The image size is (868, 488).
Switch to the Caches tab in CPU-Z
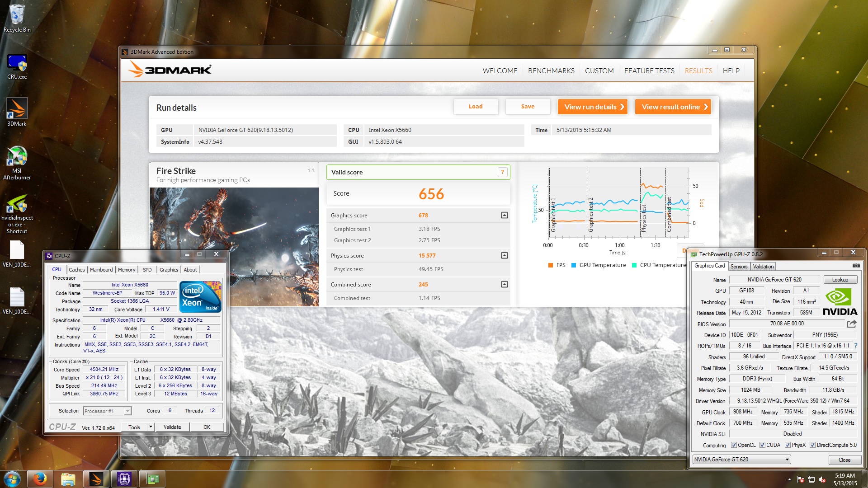[76, 270]
